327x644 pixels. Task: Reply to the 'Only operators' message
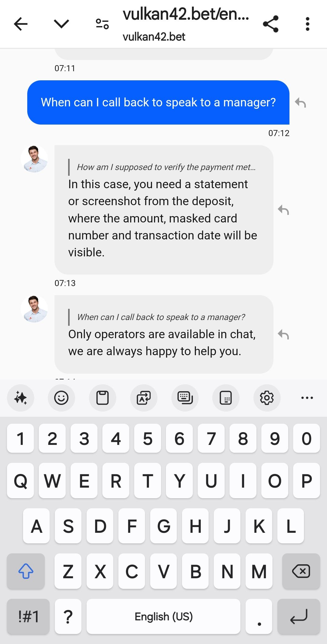[283, 335]
